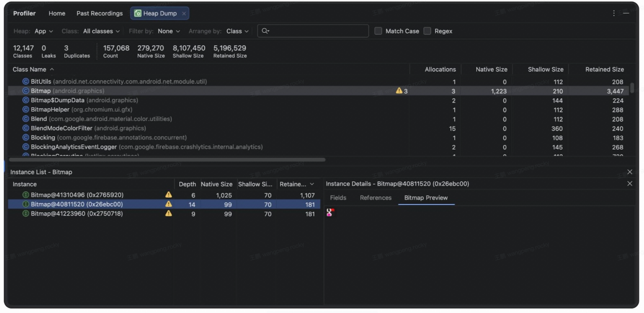This screenshot has height=313, width=644.
Task: Click warning icon for Bitmap@40811520 instance
Action: [168, 204]
